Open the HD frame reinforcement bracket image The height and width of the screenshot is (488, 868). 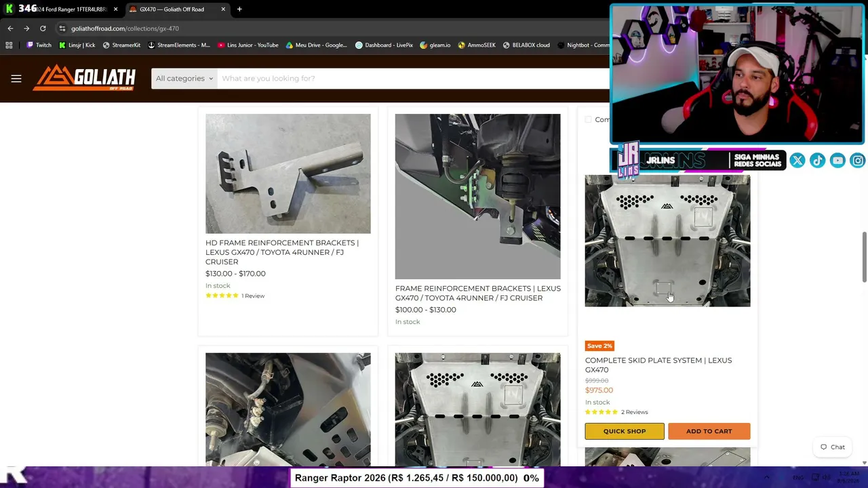288,174
